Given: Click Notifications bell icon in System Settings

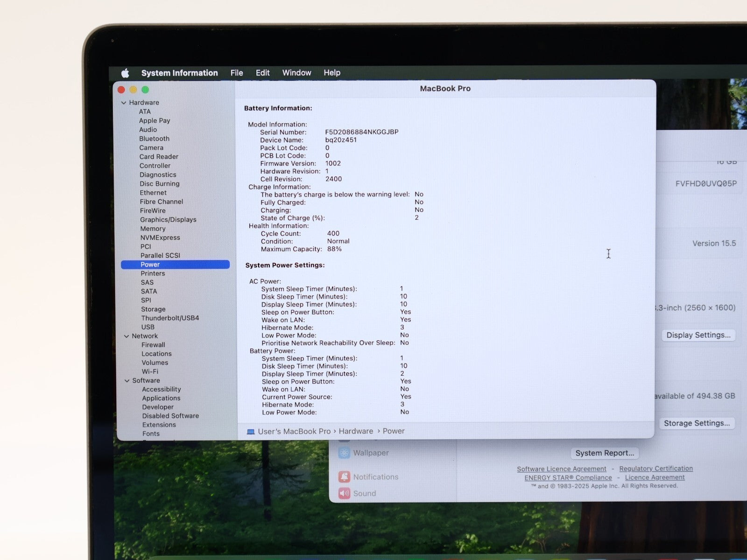Looking at the screenshot, I should click(344, 476).
